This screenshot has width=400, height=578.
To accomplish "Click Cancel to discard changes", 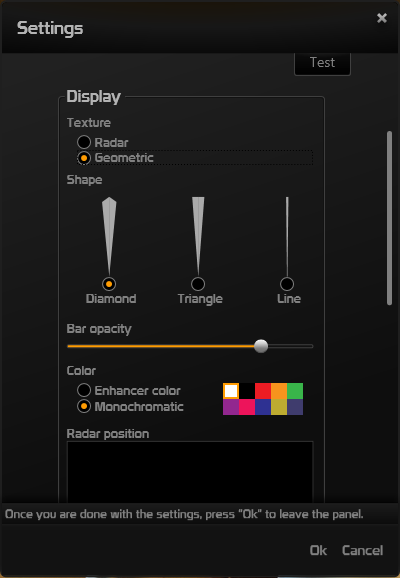I will [362, 550].
